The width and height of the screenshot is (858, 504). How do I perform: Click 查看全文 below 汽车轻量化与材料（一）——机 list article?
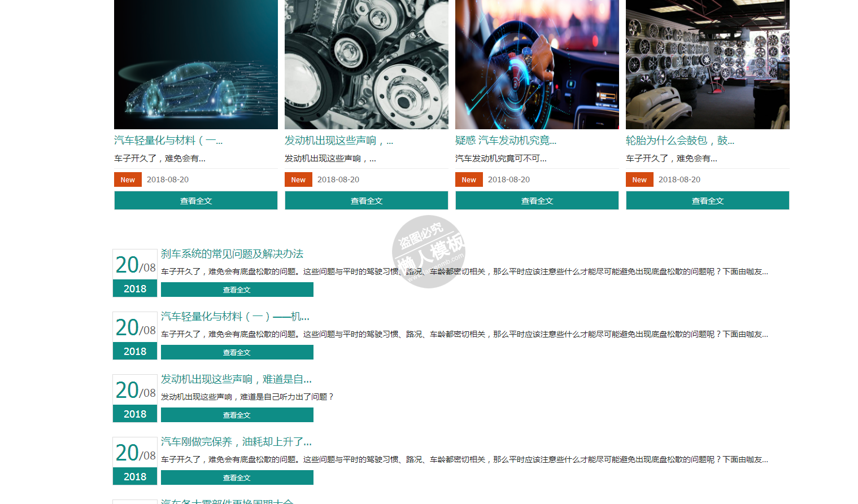click(237, 352)
